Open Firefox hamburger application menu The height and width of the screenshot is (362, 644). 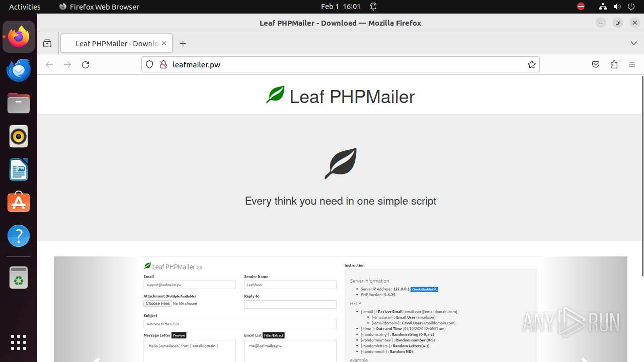coord(632,64)
